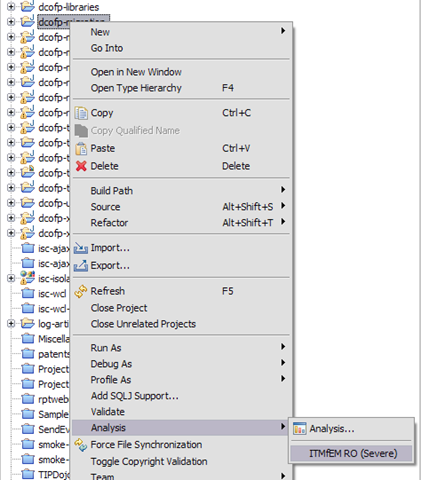Click the Force File Synchronization icon

click(x=81, y=445)
